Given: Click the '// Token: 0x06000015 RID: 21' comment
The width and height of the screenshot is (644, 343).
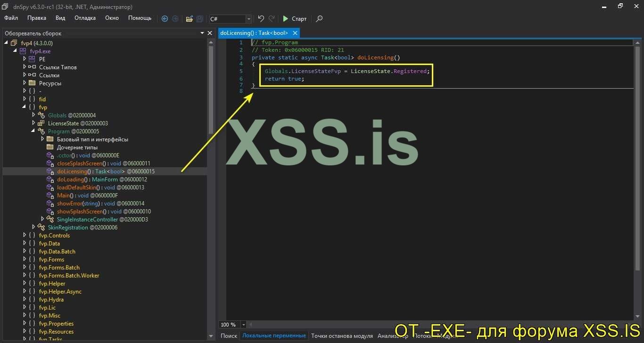Looking at the screenshot, I should point(298,50).
